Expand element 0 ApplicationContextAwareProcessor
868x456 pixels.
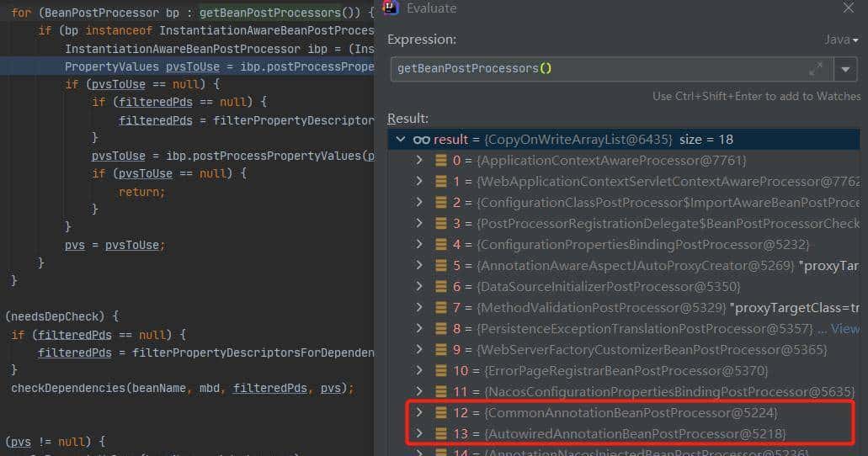[419, 160]
